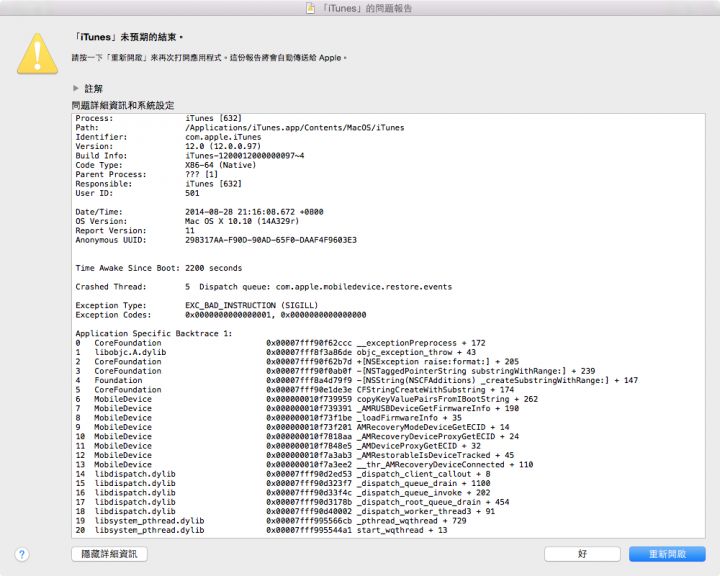Click the document icon in the title bar

tap(310, 8)
